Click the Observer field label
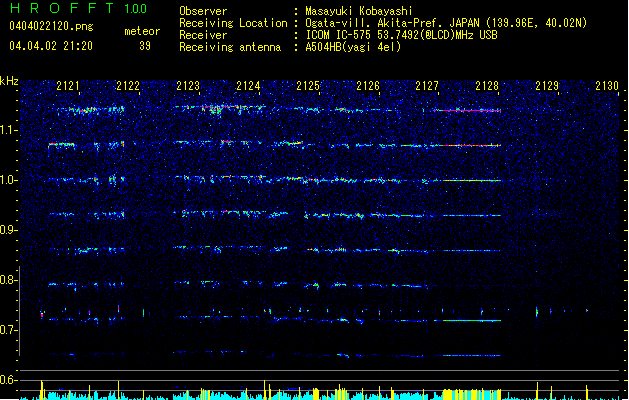This screenshot has width=629, height=400. [203, 11]
